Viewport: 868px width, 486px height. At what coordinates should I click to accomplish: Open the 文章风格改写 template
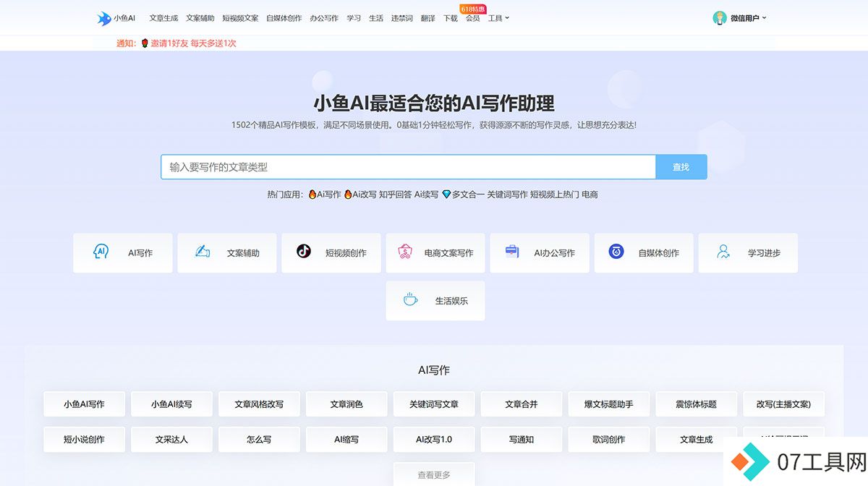tap(259, 404)
